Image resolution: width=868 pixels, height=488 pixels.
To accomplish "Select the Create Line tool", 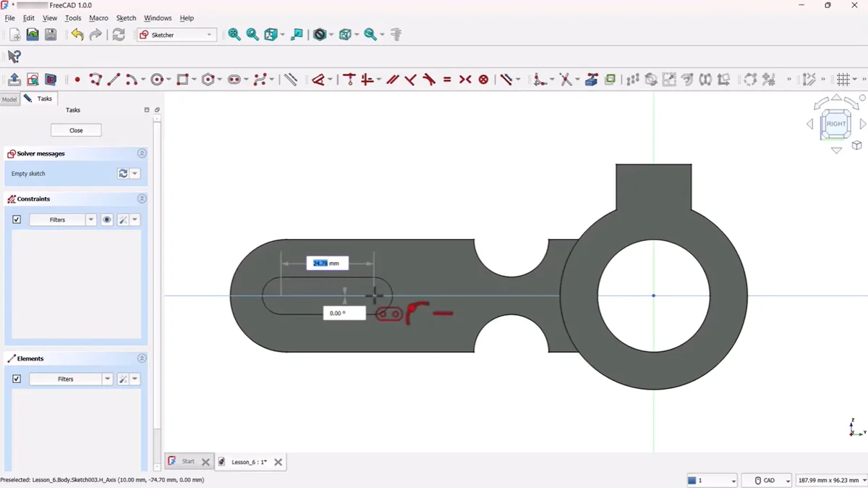I will coord(113,80).
